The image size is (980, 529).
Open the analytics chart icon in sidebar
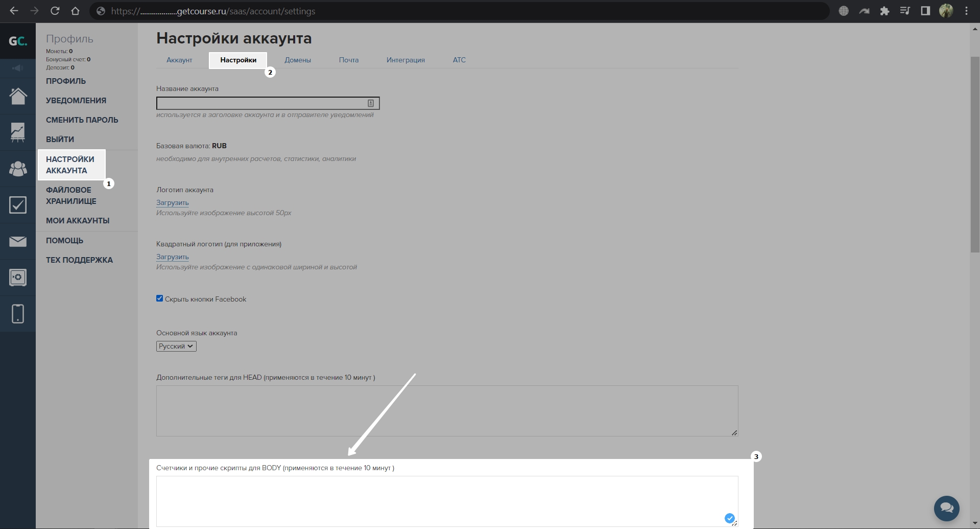coord(18,132)
